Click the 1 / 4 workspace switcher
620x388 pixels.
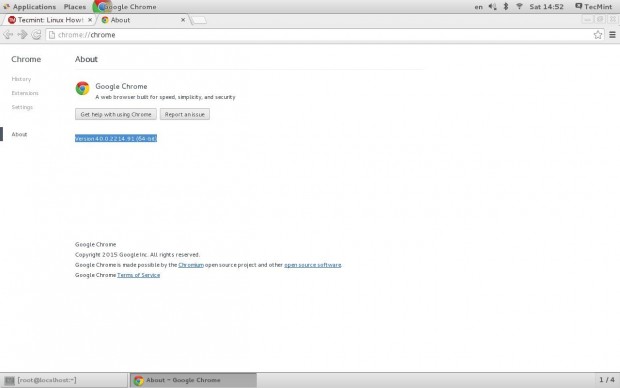click(x=607, y=380)
